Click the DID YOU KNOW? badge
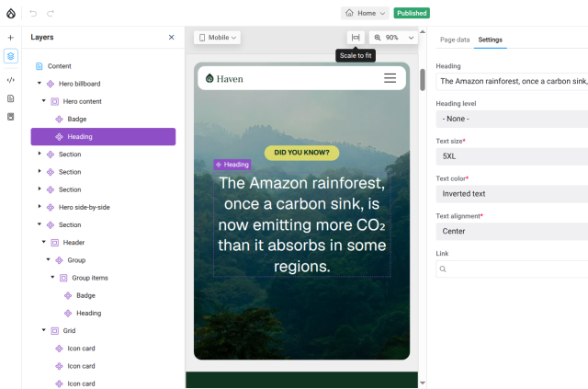 click(301, 153)
